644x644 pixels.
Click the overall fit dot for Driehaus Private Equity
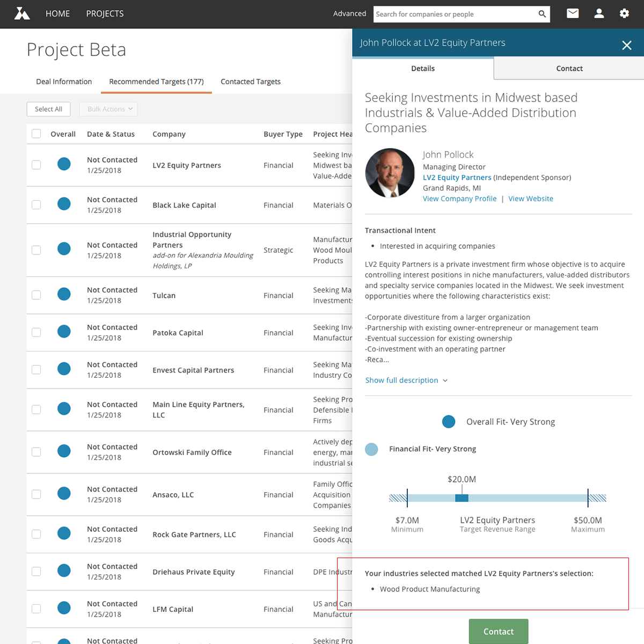click(x=64, y=571)
